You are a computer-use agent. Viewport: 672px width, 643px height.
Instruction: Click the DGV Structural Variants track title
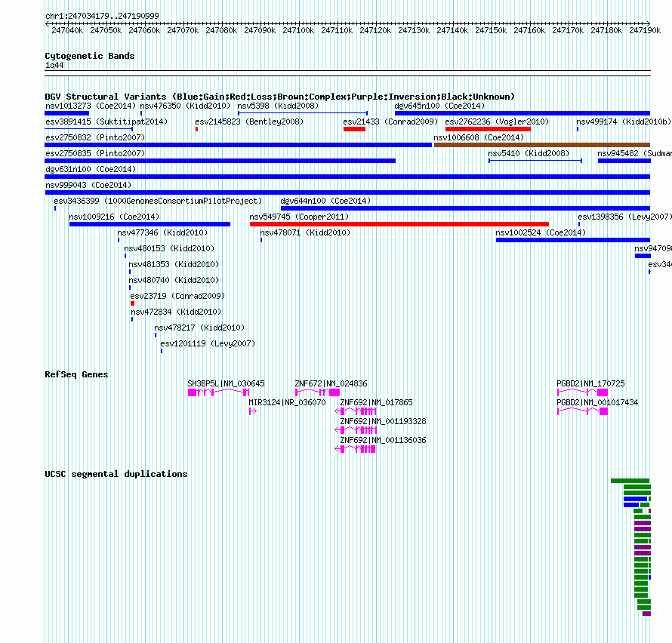[280, 97]
